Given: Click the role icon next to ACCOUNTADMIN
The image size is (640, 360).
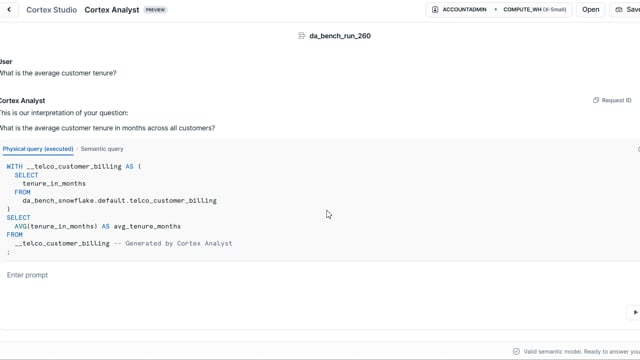Looking at the screenshot, I should tap(435, 9).
